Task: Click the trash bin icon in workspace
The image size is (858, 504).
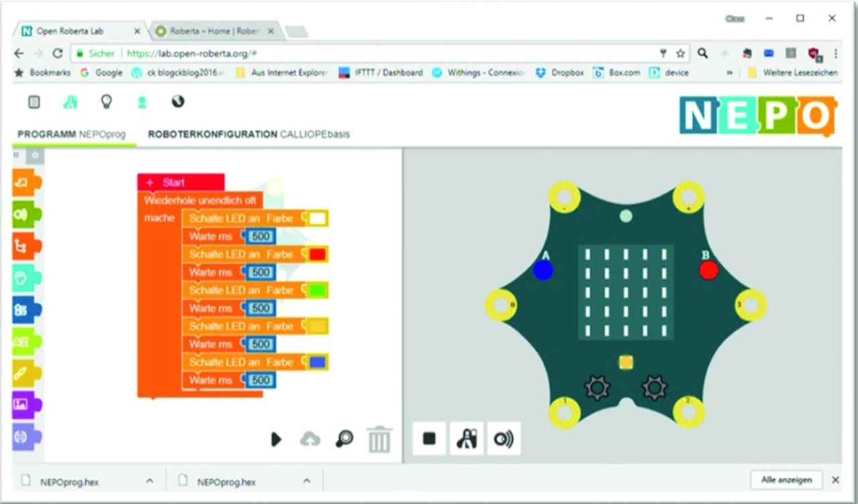Action: (x=379, y=440)
